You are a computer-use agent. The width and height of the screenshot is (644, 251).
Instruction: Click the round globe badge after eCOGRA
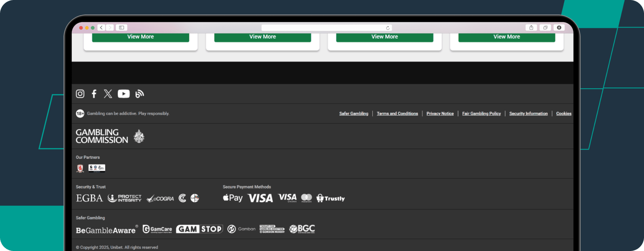tap(195, 198)
